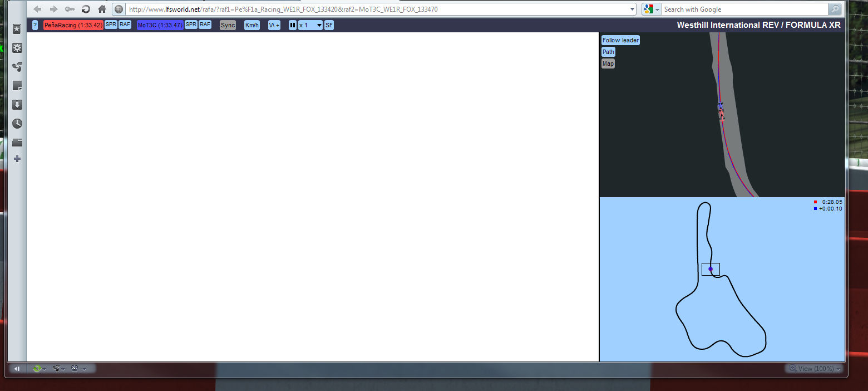Click the Opera Turbo gauge icon
This screenshot has width=868, height=391.
click(x=75, y=368)
